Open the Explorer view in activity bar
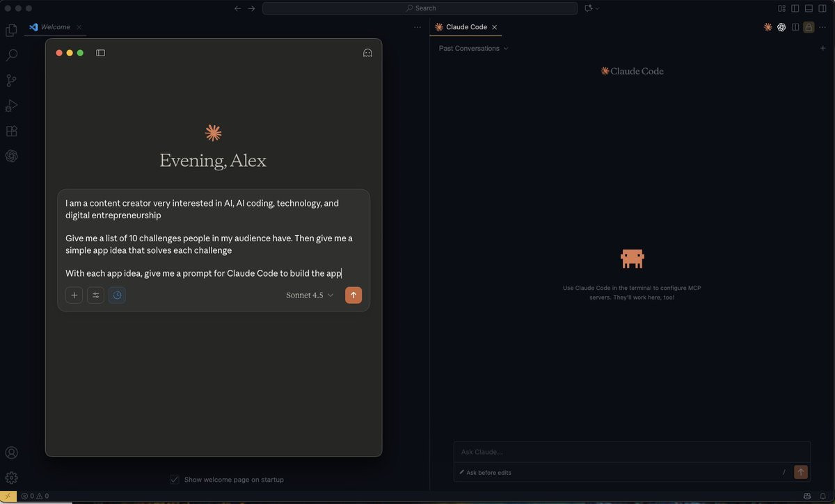This screenshot has height=504, width=835. (11, 30)
